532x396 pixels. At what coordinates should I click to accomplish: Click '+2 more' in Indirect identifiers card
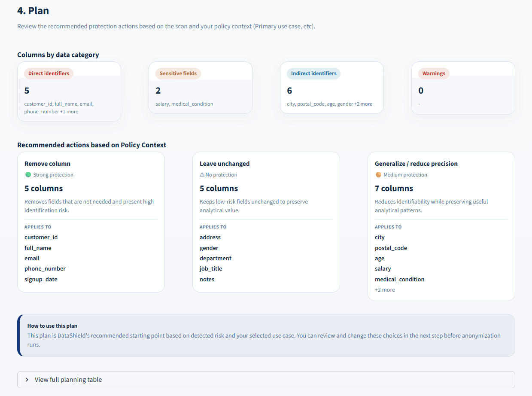pyautogui.click(x=363, y=104)
